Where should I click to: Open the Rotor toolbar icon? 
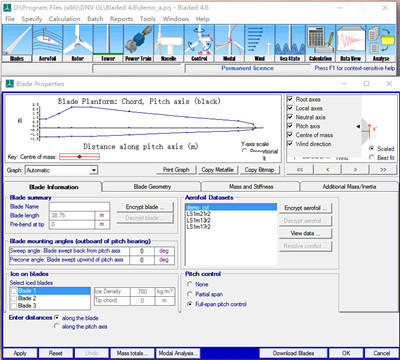pos(78,44)
